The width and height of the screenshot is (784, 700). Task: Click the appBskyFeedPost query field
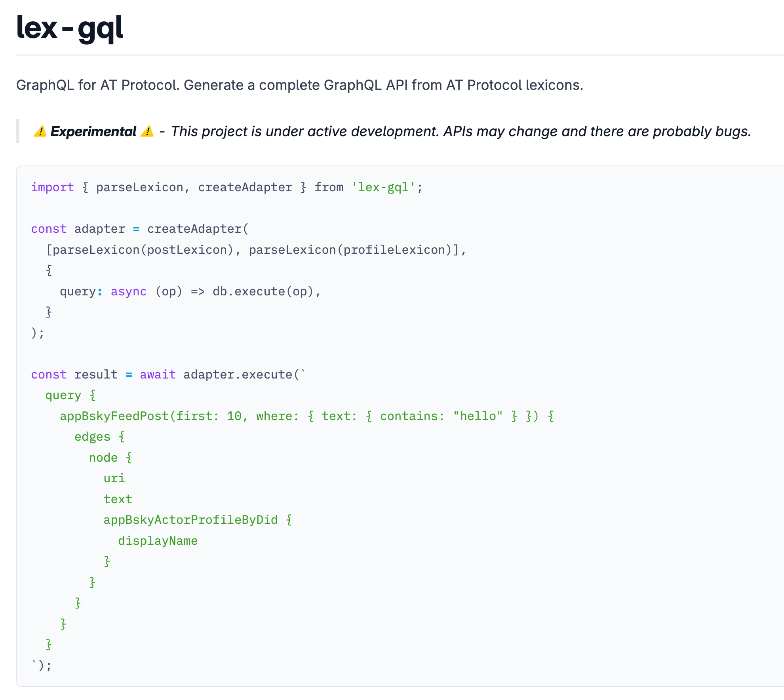(114, 416)
